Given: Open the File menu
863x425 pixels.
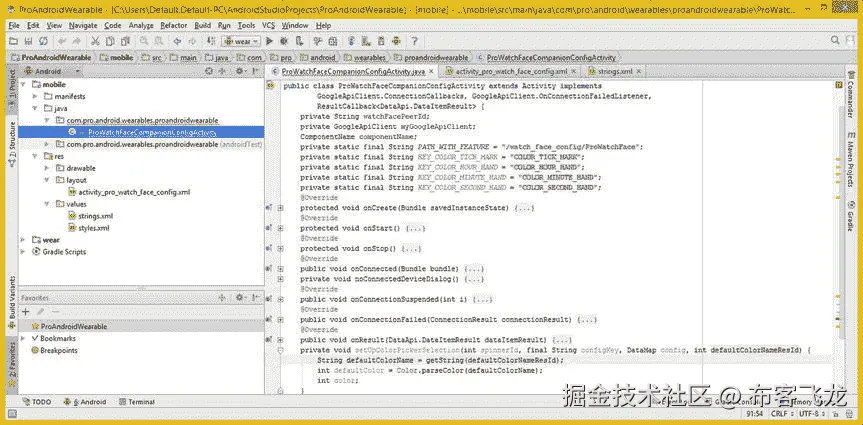Looking at the screenshot, I should (x=14, y=25).
